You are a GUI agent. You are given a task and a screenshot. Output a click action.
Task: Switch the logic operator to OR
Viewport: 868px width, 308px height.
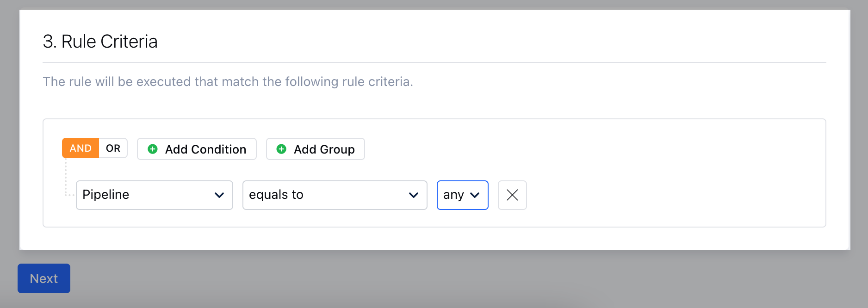[x=113, y=148]
